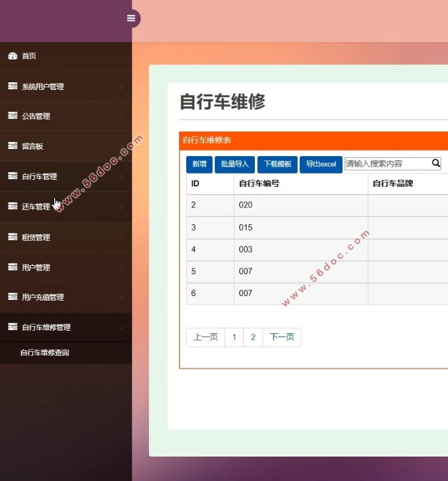Click the list icon beside 公告管理
448x481 pixels.
point(13,116)
